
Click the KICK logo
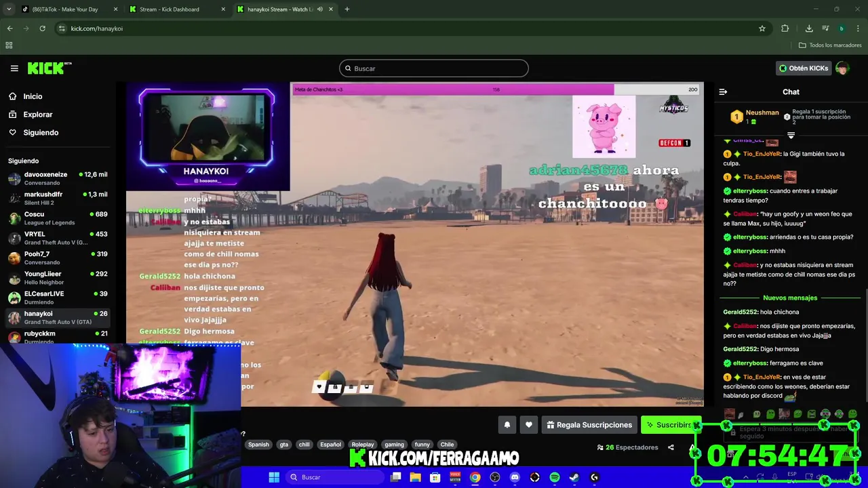click(x=50, y=68)
